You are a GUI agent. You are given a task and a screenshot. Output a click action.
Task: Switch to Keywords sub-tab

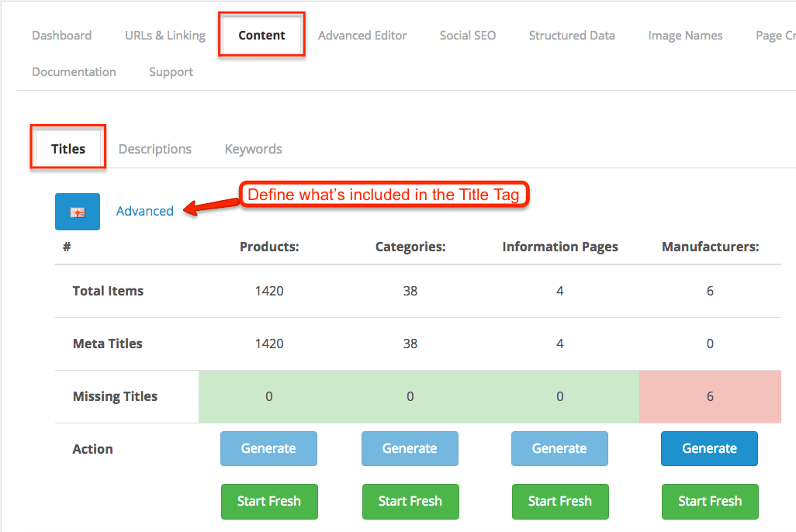pyautogui.click(x=254, y=149)
